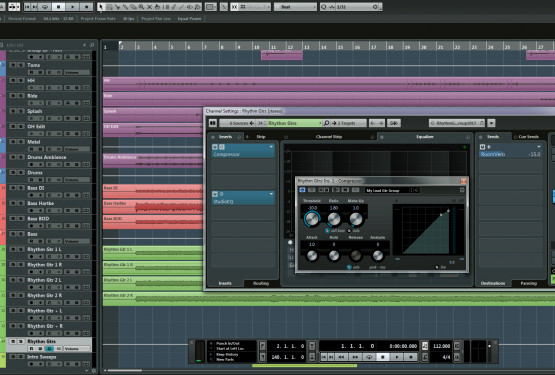Adjust the Compressor Threshold knob
The image size is (555, 375).
click(x=312, y=219)
